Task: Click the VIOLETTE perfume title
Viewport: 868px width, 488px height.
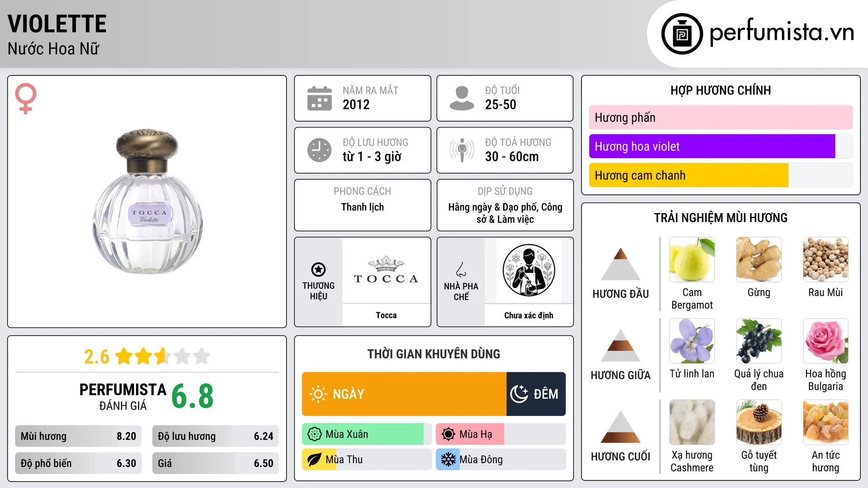Action: coord(57,24)
